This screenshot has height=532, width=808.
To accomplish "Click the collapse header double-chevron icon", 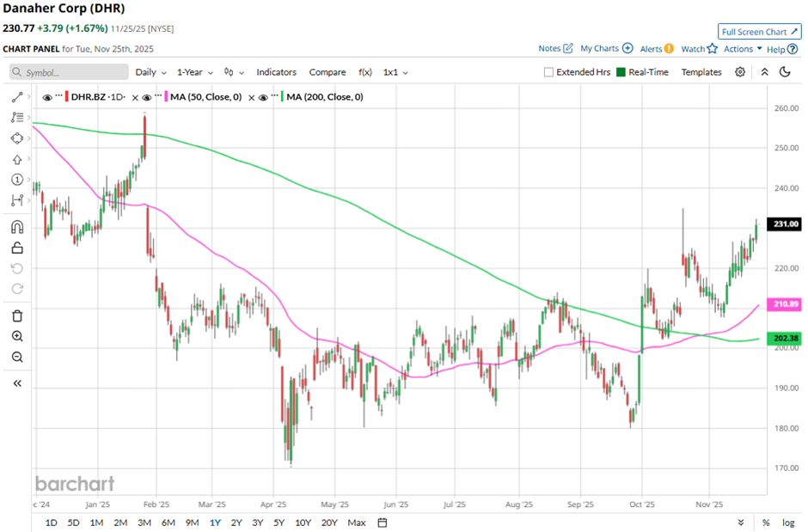I will [x=765, y=72].
